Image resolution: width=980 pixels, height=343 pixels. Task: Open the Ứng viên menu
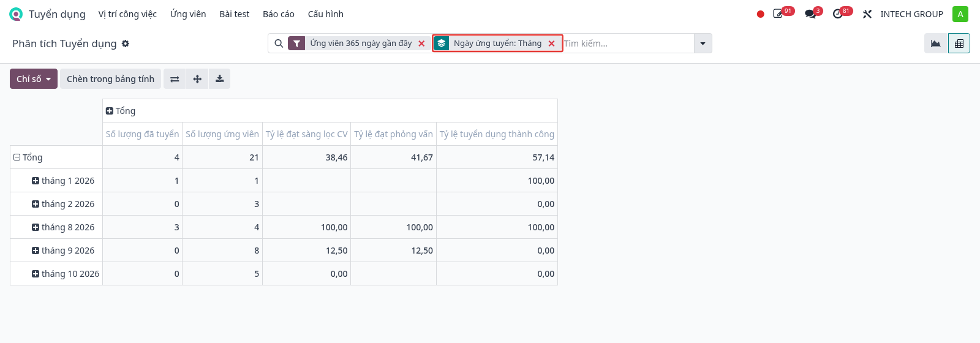(188, 14)
